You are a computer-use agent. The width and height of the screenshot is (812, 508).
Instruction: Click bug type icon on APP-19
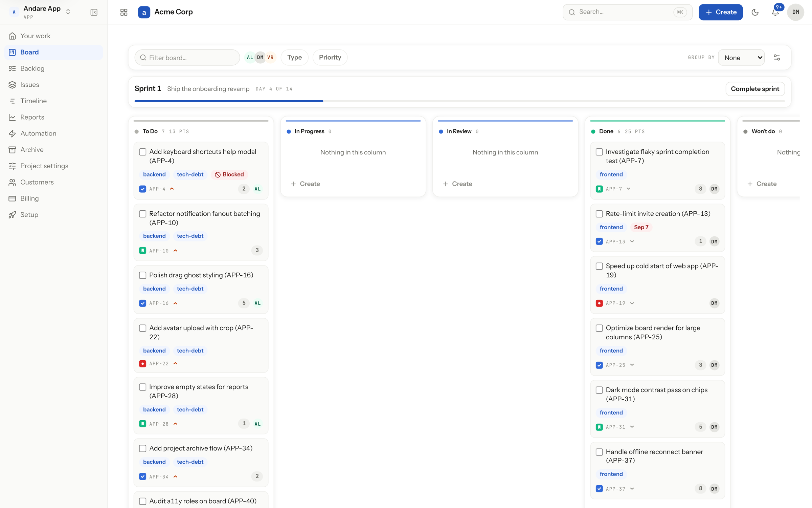599,303
